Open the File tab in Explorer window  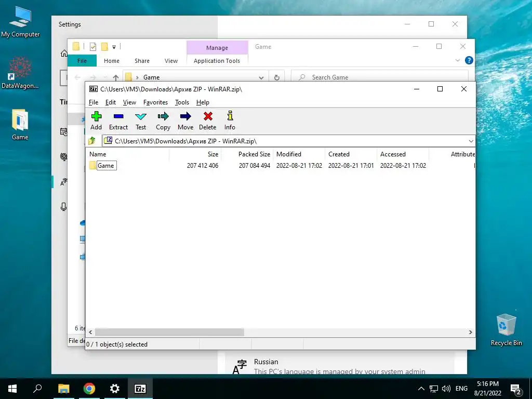pyautogui.click(x=82, y=61)
